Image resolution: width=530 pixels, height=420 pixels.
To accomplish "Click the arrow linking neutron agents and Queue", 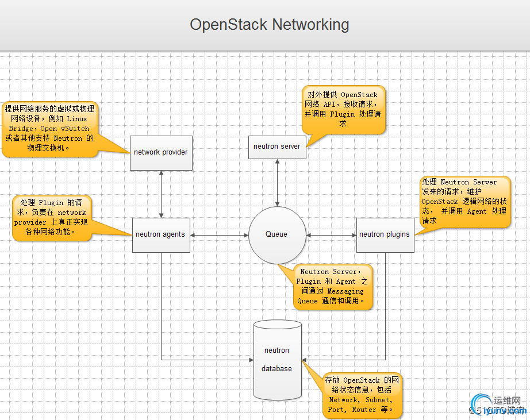I will pyautogui.click(x=220, y=235).
